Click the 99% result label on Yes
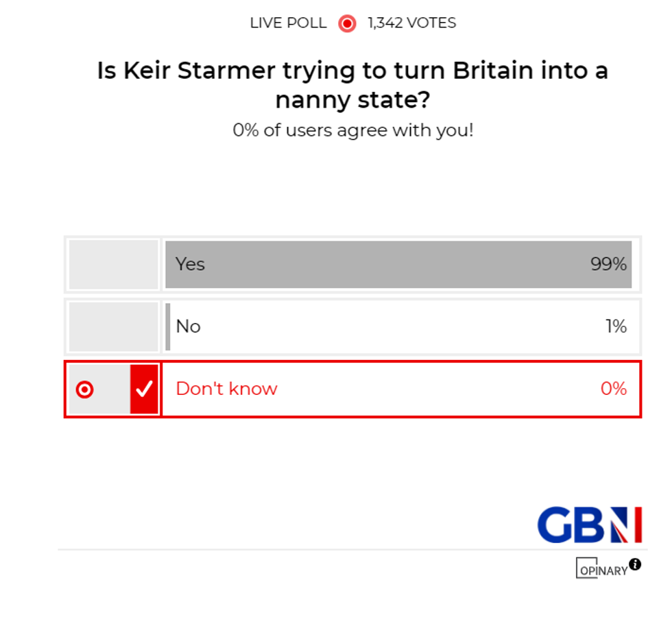The width and height of the screenshot is (672, 626). [x=609, y=264]
